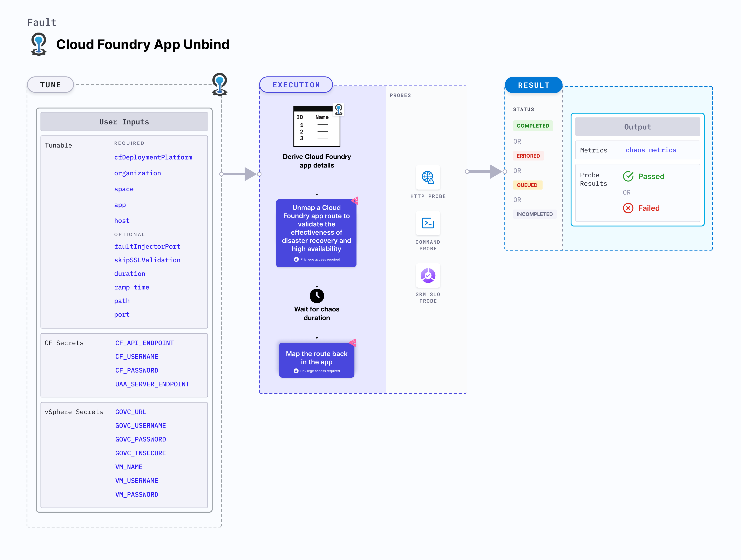
Task: Click the fault icon on TUNE box corner
Action: [220, 84]
